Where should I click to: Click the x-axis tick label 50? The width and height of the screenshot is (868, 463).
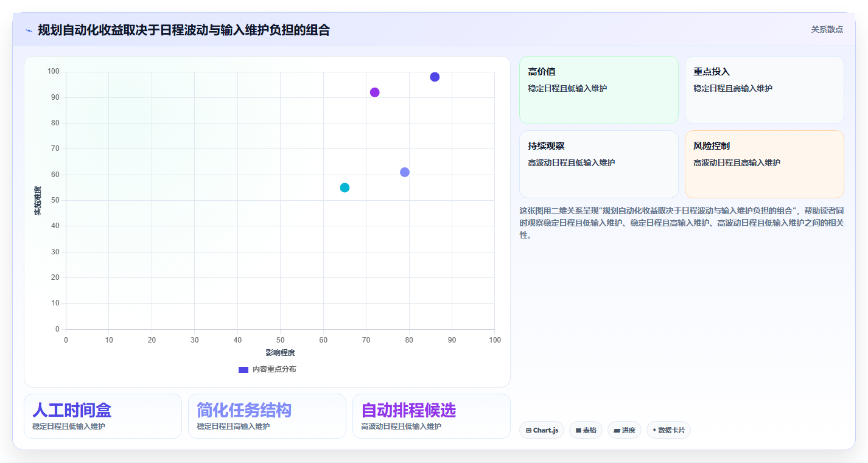(281, 340)
